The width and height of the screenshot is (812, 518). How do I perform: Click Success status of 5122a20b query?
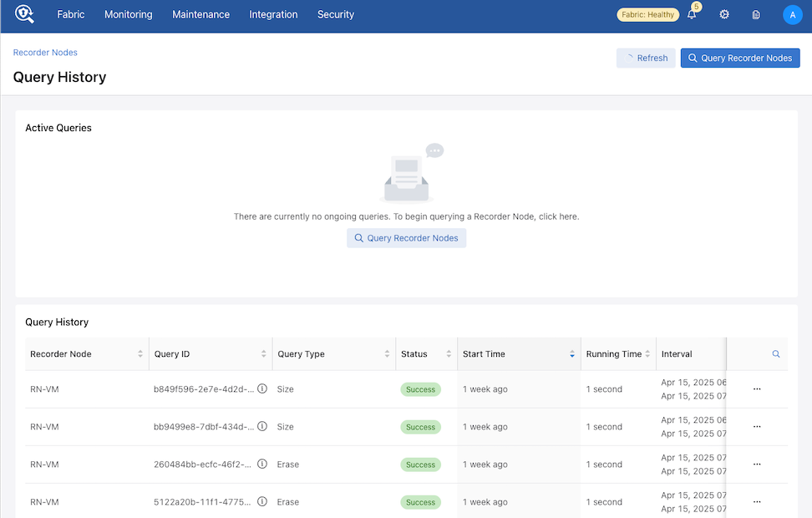point(420,502)
